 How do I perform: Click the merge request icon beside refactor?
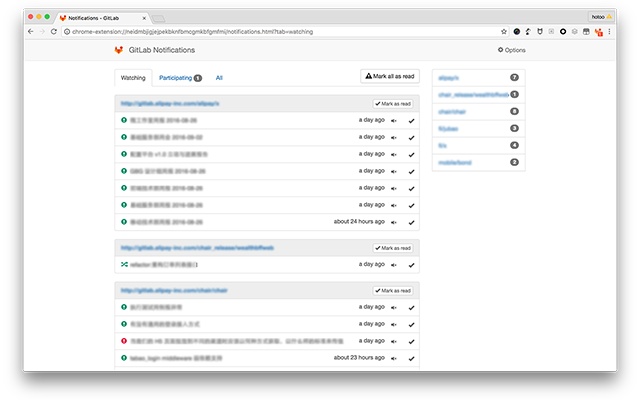[124, 264]
